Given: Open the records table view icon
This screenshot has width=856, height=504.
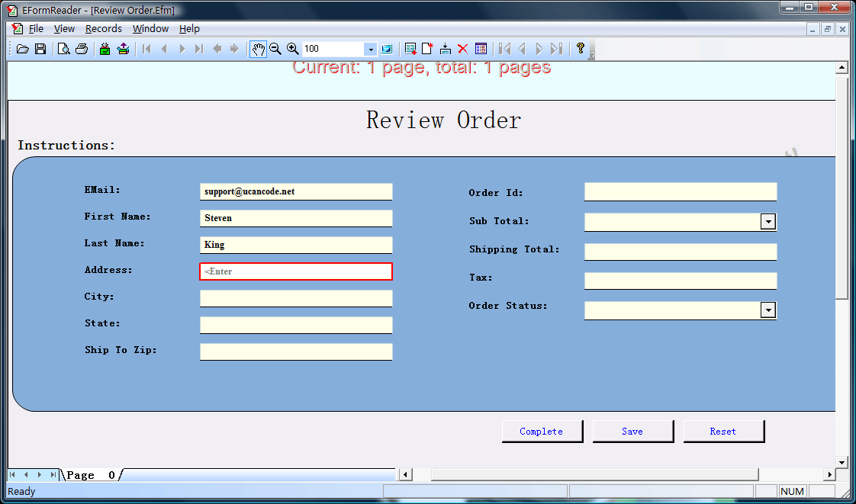Looking at the screenshot, I should tap(481, 49).
